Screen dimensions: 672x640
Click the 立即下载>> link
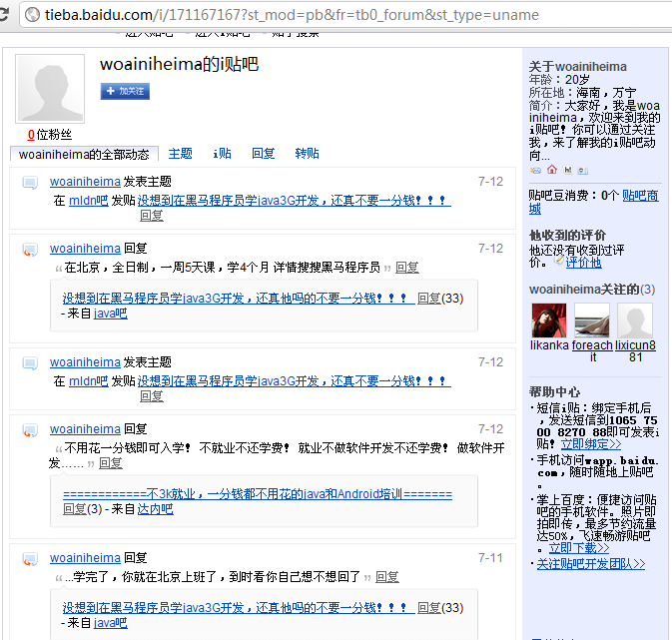point(579,548)
